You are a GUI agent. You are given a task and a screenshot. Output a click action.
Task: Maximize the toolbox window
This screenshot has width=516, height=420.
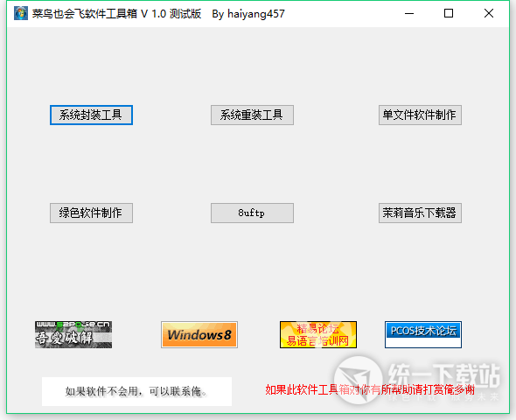coord(449,13)
